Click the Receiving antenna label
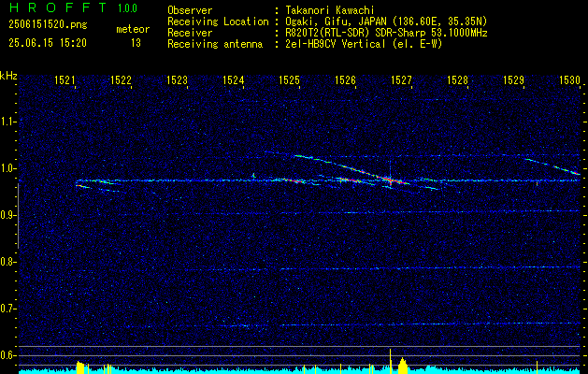The width and height of the screenshot is (588, 374). tap(215, 44)
